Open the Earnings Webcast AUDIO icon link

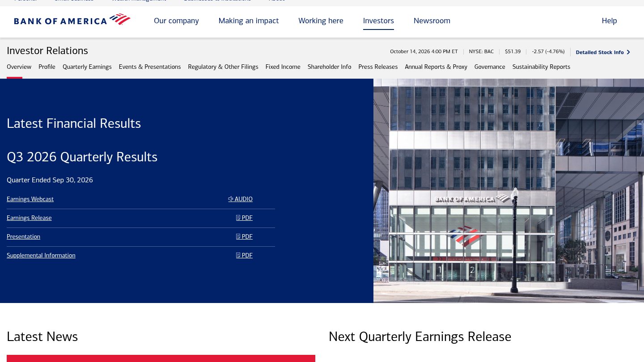click(231, 199)
